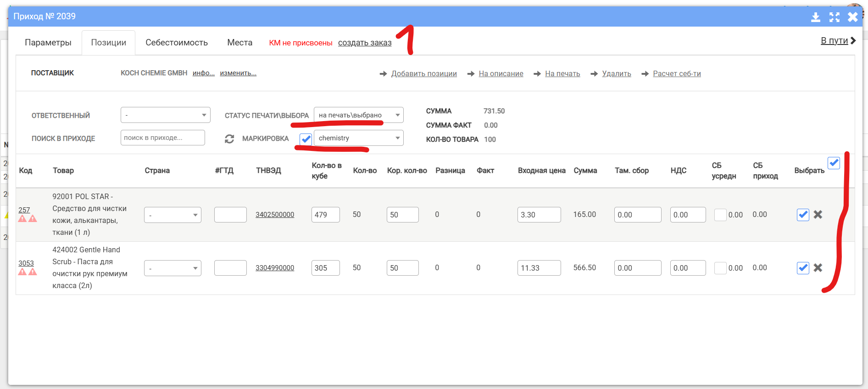This screenshot has height=389, width=868.
Task: Click the fullscreen expand icon
Action: 834,17
